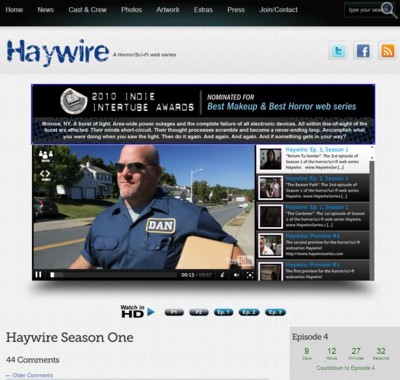Open the Twitter social icon
This screenshot has width=400, height=380.
tap(338, 51)
